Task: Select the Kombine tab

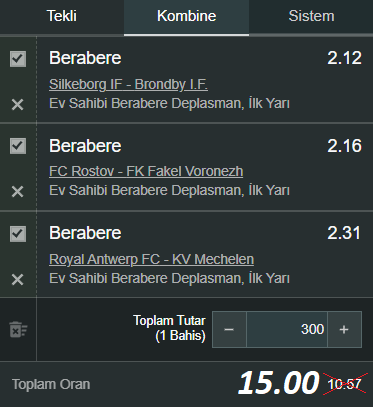Action: click(x=186, y=16)
